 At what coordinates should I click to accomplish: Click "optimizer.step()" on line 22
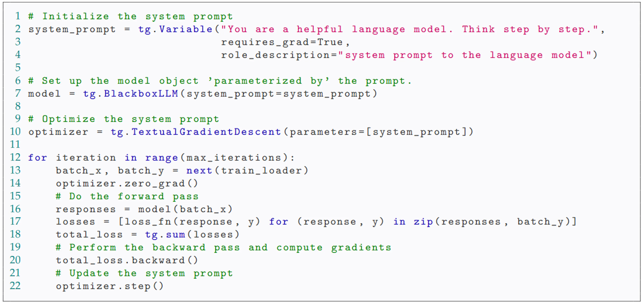(110, 286)
